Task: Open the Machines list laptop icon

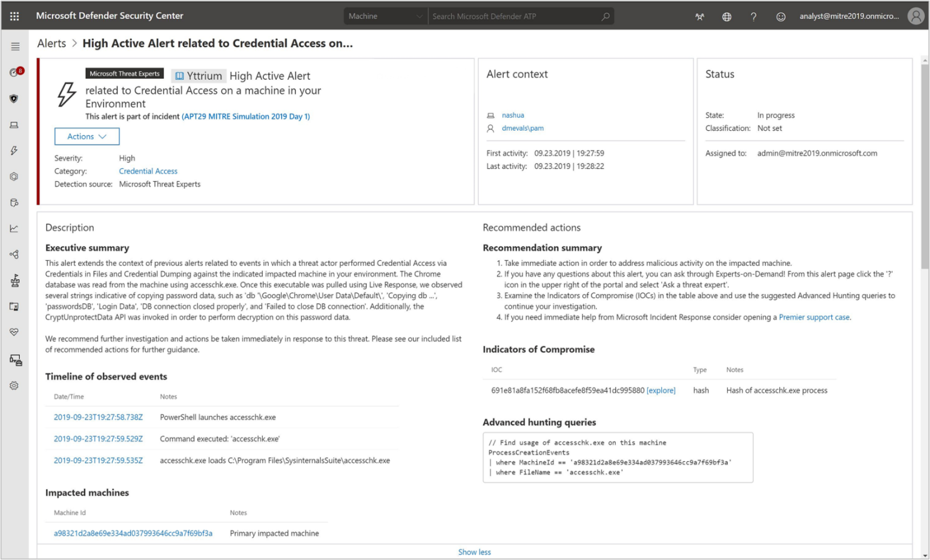Action: pos(14,125)
